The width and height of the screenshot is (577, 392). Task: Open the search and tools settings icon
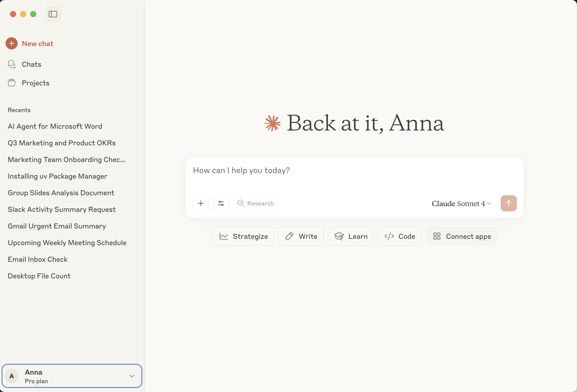coord(221,203)
